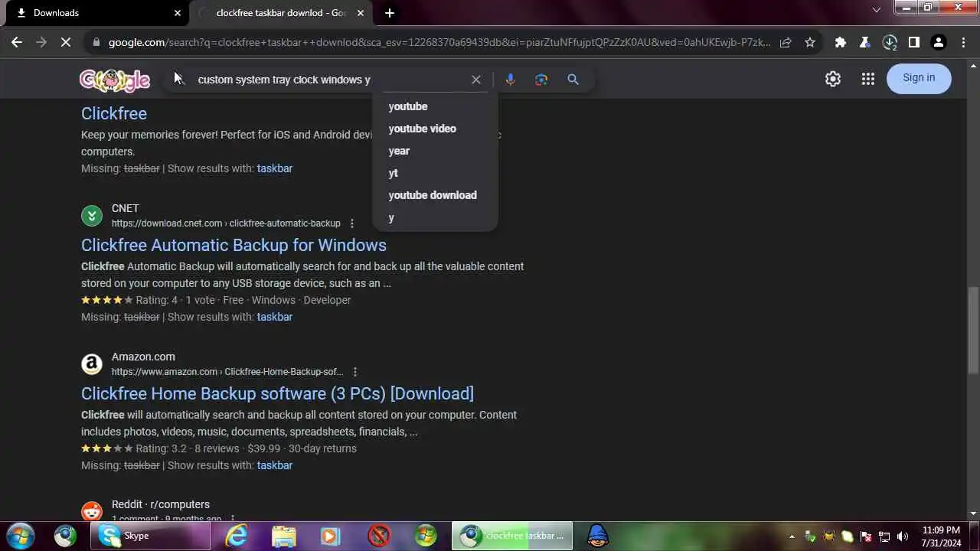The width and height of the screenshot is (980, 551).
Task: Open the volume speaker tray icon
Action: point(903,536)
